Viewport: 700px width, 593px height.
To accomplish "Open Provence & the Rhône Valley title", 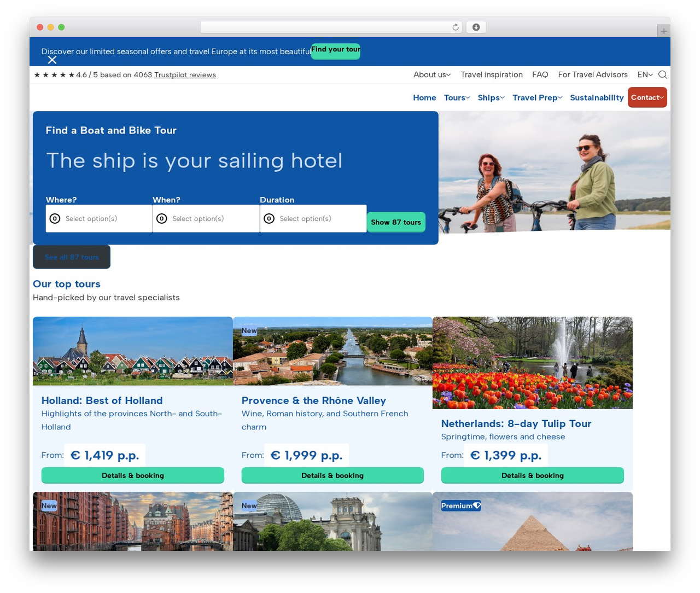I will click(x=314, y=400).
